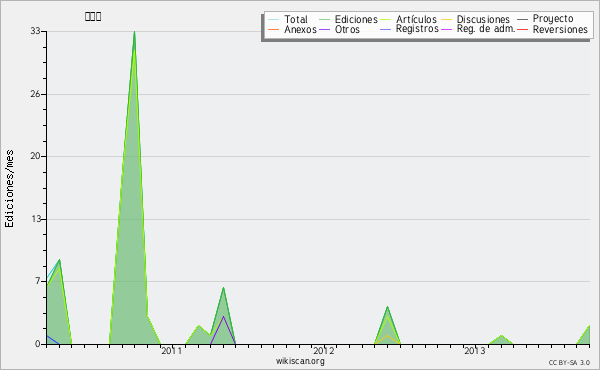Click the green Ediciones legend line swatch
This screenshot has width=600, height=370.
click(x=324, y=19)
